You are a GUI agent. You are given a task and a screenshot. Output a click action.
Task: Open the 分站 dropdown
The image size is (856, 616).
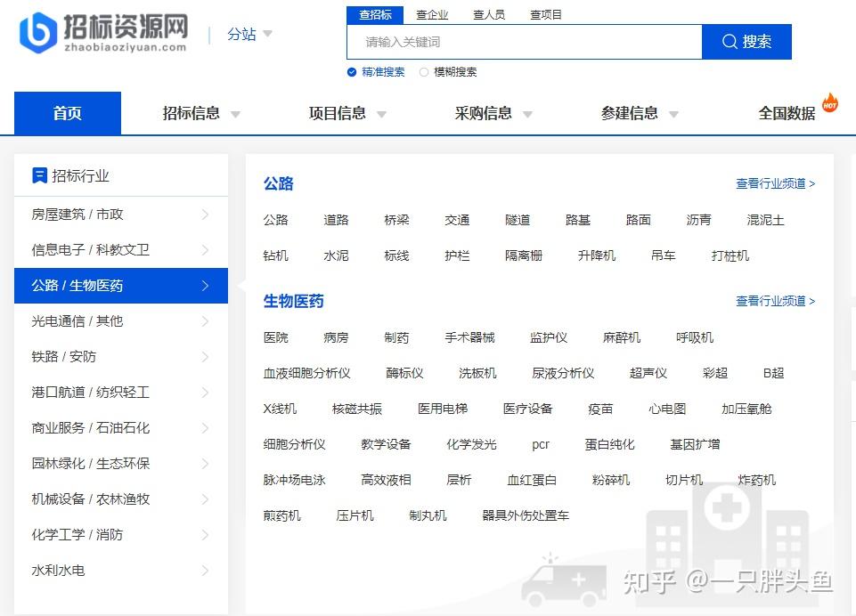pyautogui.click(x=249, y=35)
